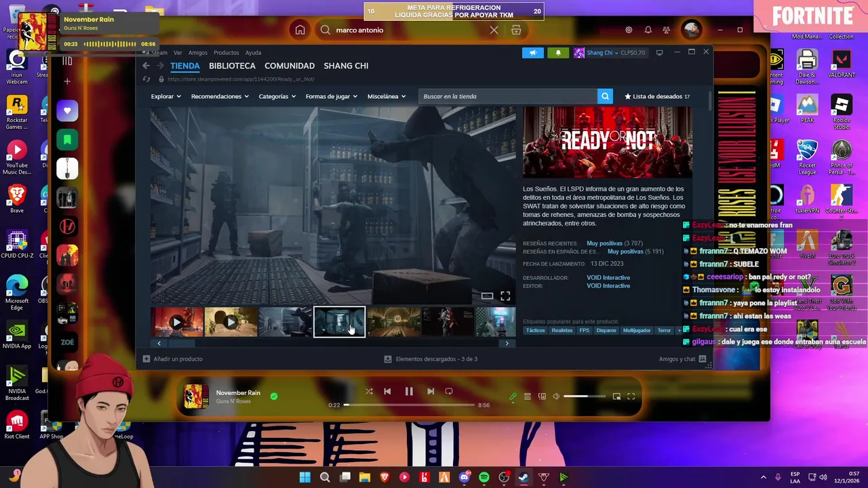
Task: Go back in Steam with the left arrow
Action: click(146, 66)
